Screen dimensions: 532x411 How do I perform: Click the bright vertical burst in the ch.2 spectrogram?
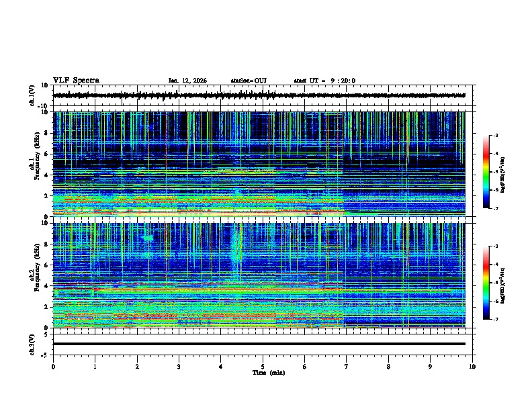236,253
